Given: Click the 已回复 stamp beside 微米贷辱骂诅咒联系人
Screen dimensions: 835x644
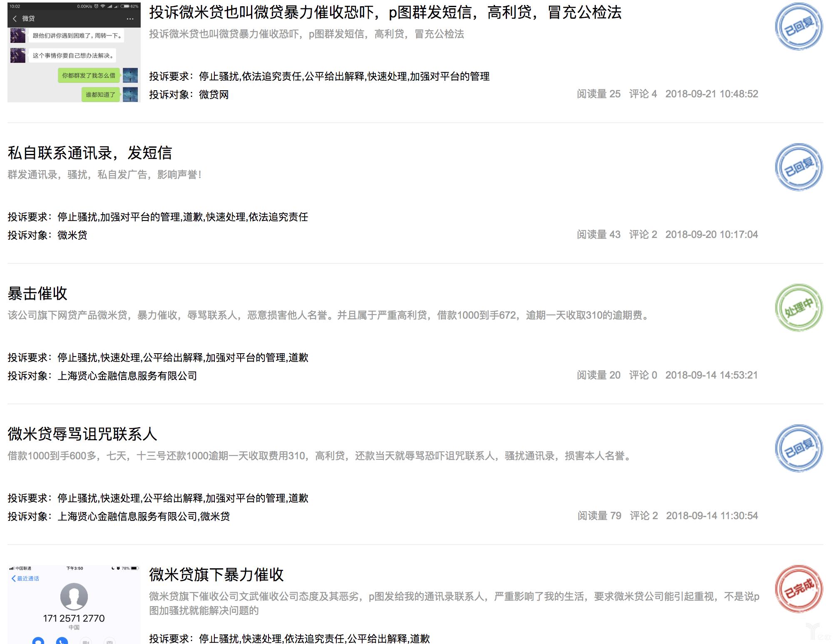Looking at the screenshot, I should click(x=798, y=448).
